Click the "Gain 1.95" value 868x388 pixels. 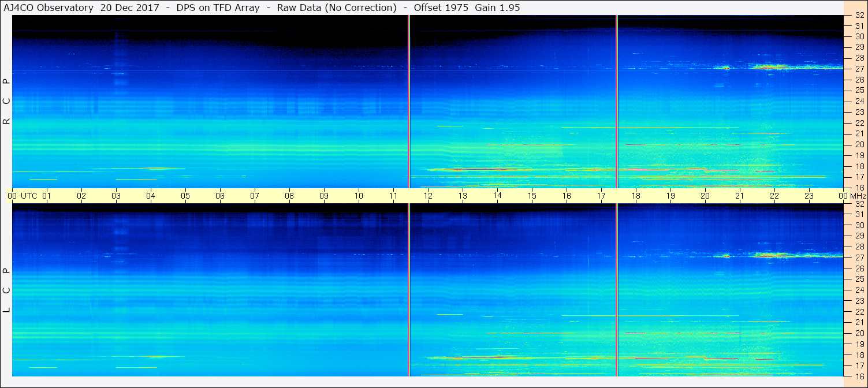pos(498,8)
